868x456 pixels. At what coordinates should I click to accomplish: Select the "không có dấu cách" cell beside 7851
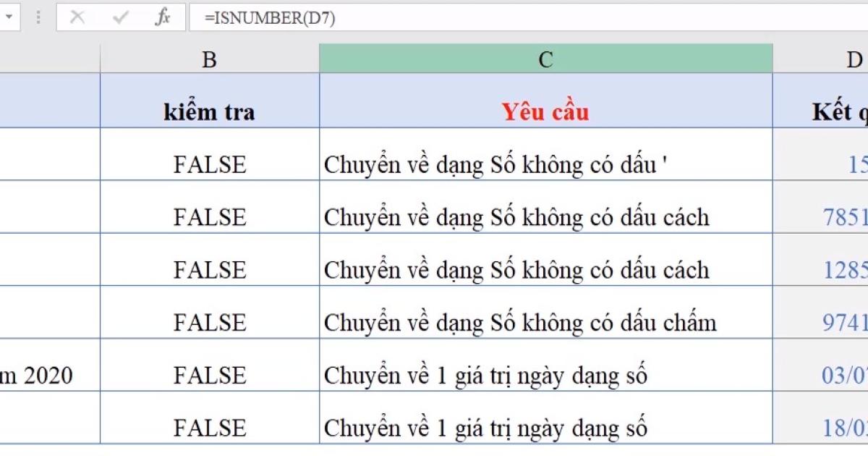(x=546, y=207)
